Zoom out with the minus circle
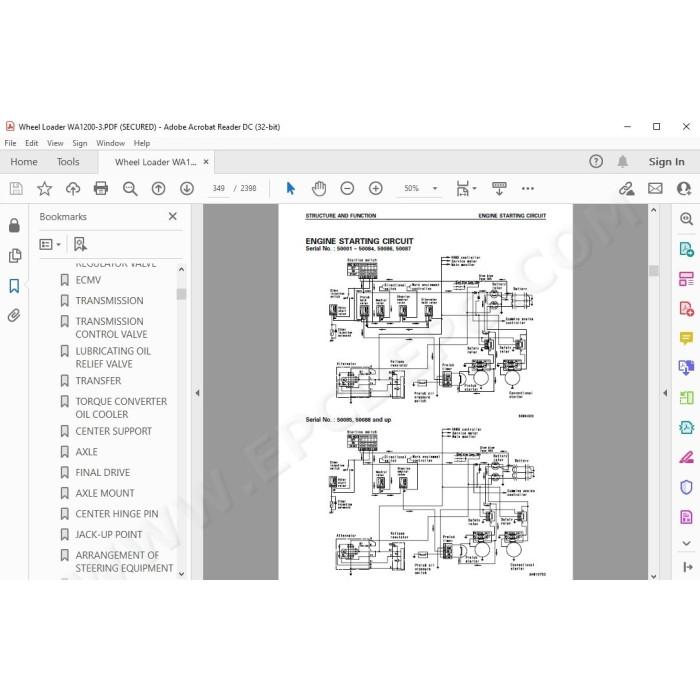 pyautogui.click(x=347, y=188)
